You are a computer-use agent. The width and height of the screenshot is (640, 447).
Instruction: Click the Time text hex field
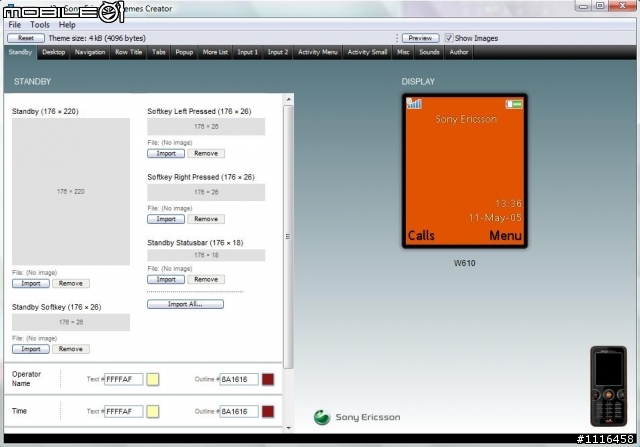click(x=124, y=411)
